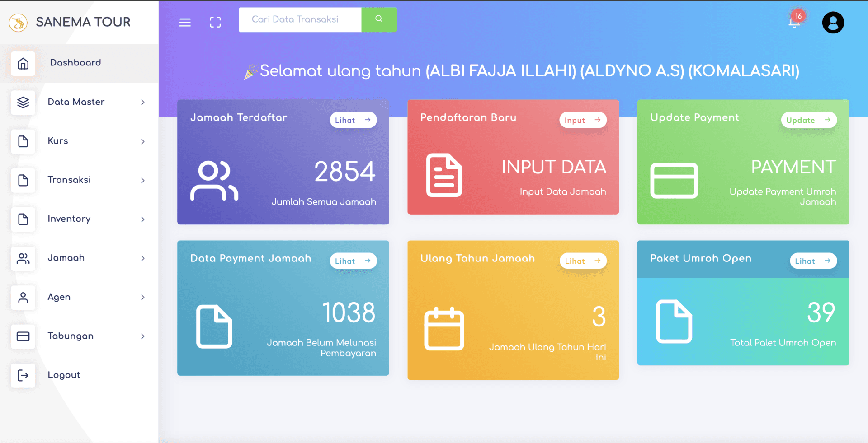This screenshot has width=868, height=443.
Task: Click the green search button
Action: click(379, 19)
